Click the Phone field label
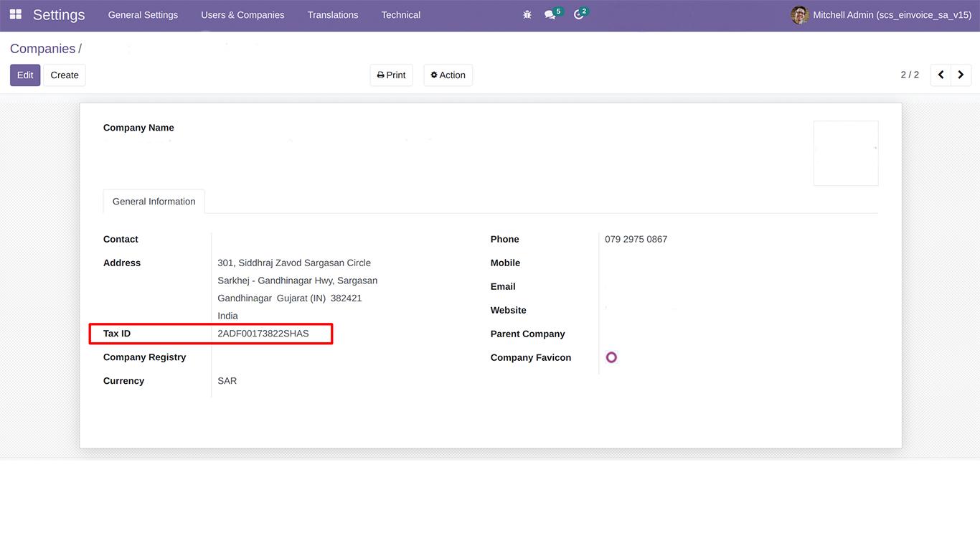The height and width of the screenshot is (551, 980). (505, 239)
